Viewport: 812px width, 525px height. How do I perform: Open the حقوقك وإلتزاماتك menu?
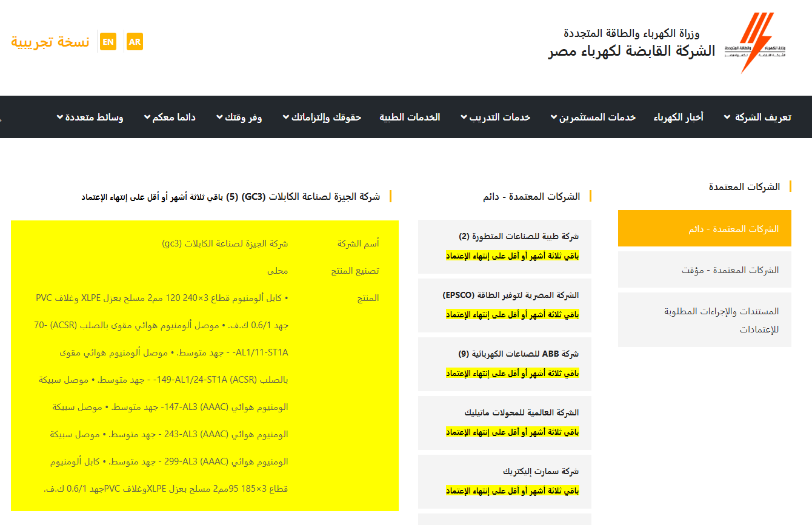point(326,117)
